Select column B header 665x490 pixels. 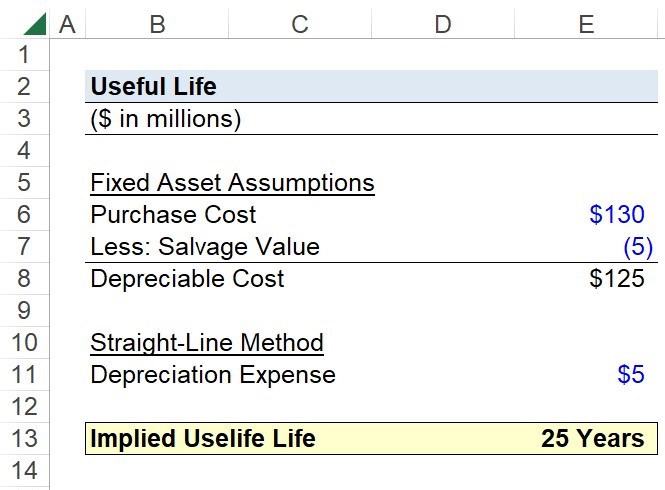coord(157,24)
